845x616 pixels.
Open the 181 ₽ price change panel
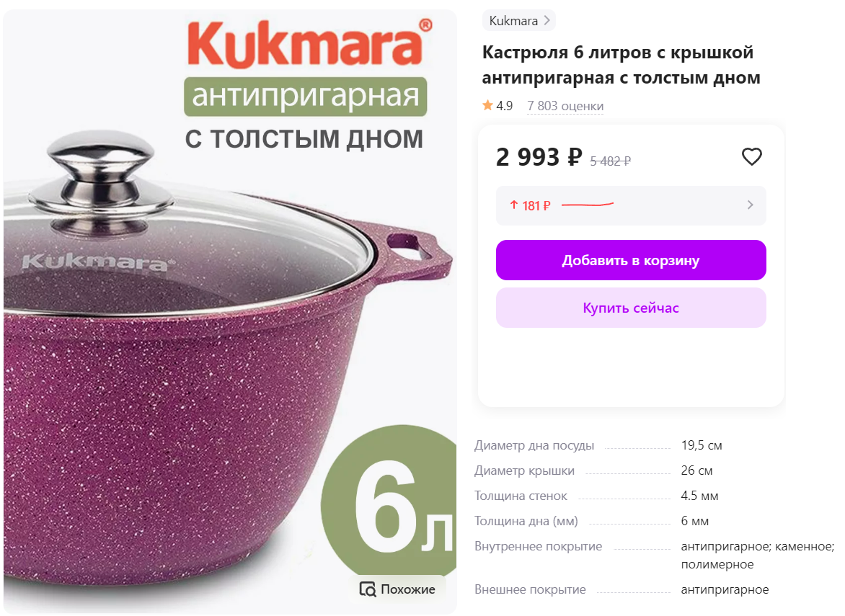(631, 205)
